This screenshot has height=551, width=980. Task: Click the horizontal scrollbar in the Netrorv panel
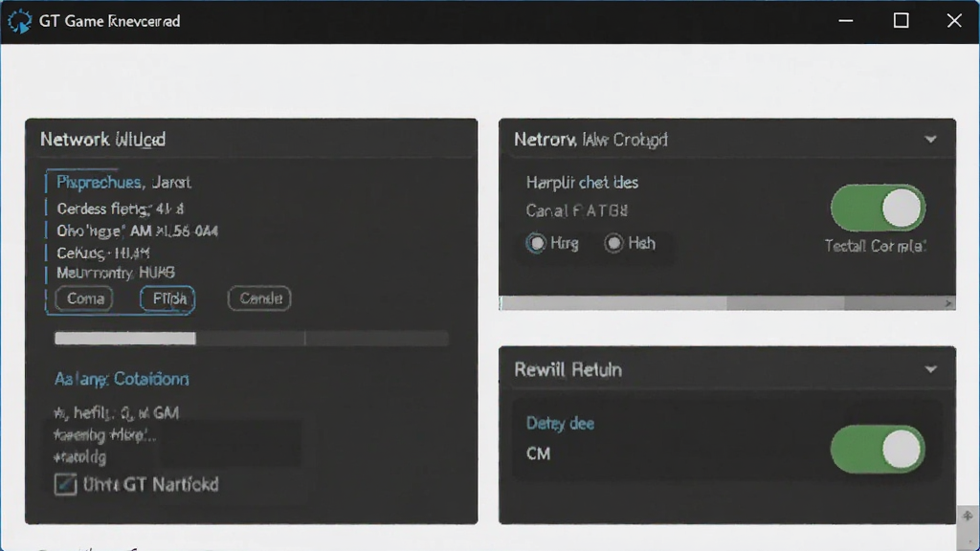click(727, 303)
